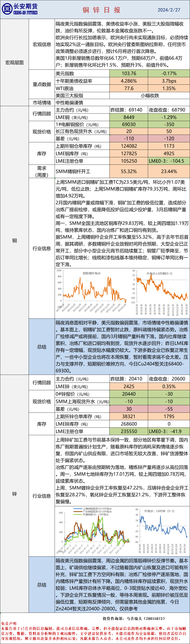Click the copper basis value -110

(129, 139)
